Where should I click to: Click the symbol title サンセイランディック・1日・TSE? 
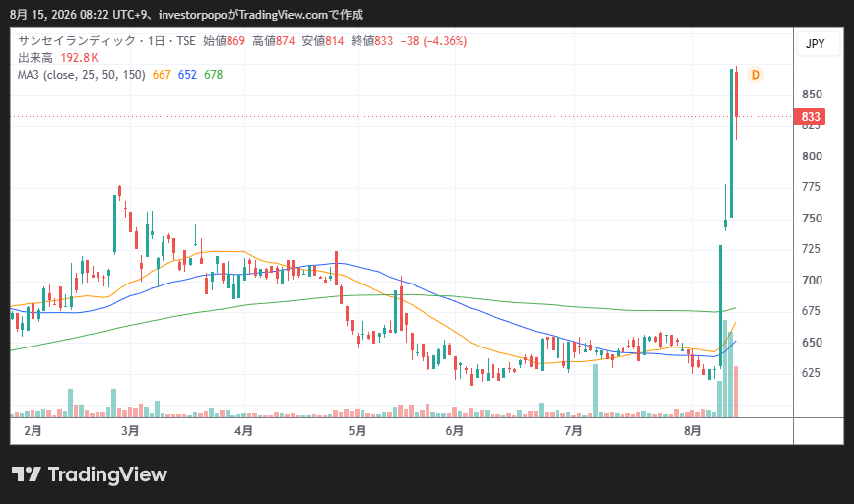tap(106, 41)
